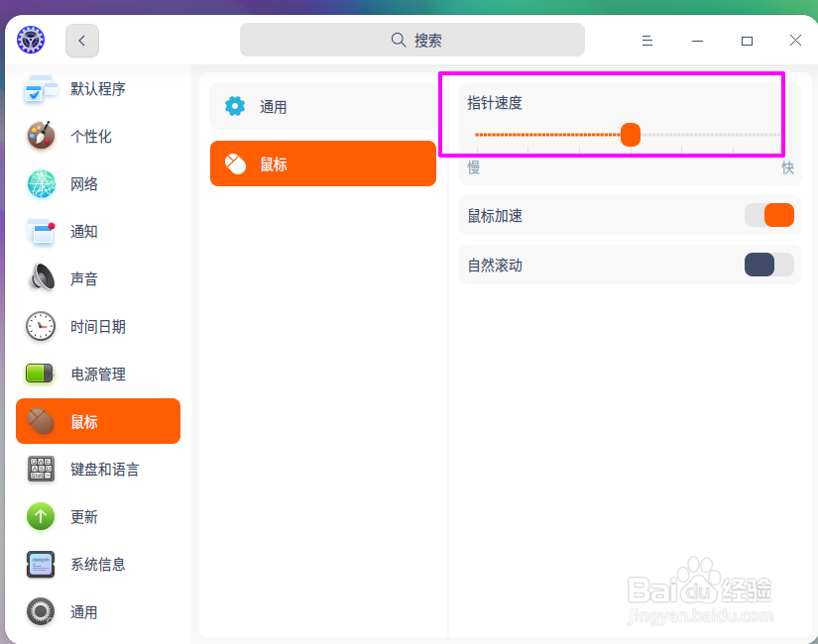The width and height of the screenshot is (818, 644).
Task: Click the 通知 notification icon
Action: pos(41,232)
